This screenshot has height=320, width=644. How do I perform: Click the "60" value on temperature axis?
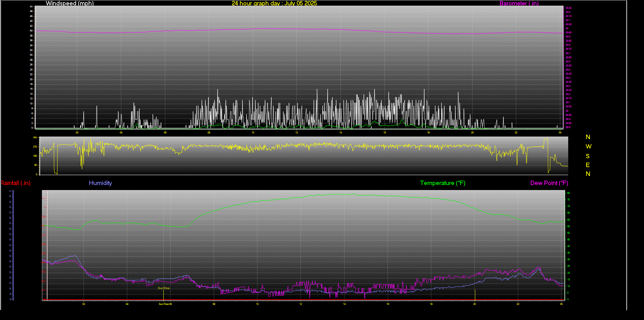pos(569,220)
